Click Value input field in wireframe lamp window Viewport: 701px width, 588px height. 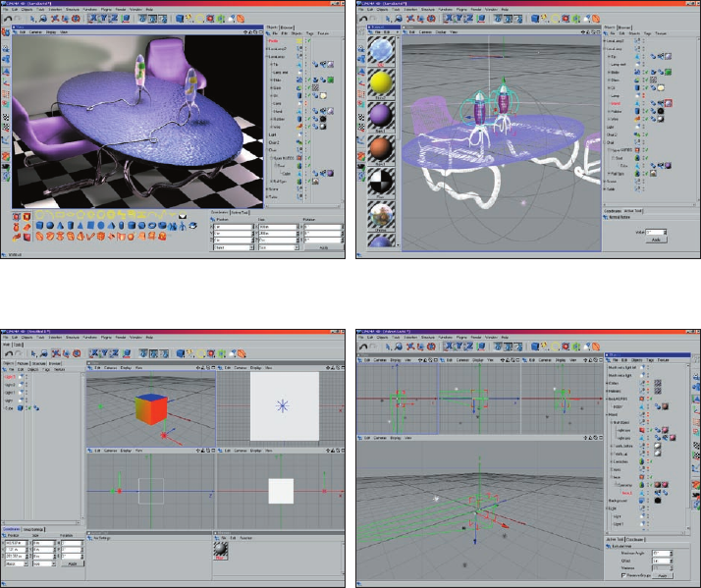(656, 232)
